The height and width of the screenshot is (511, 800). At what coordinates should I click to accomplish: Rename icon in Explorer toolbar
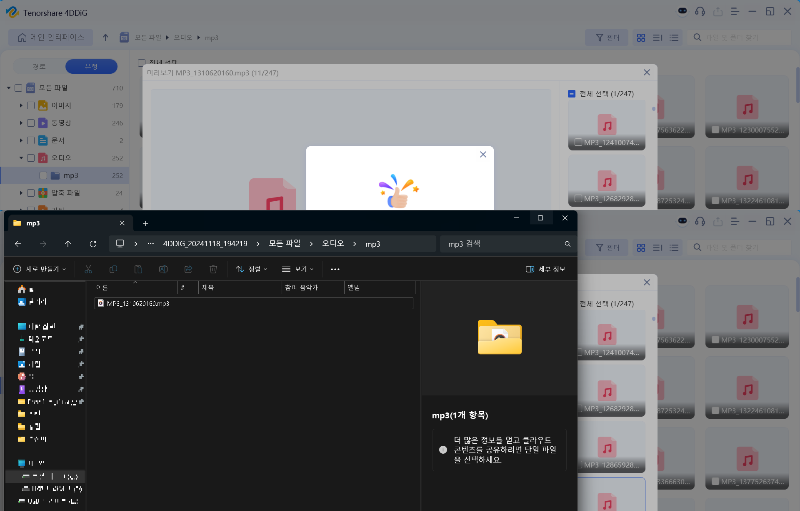[163, 269]
